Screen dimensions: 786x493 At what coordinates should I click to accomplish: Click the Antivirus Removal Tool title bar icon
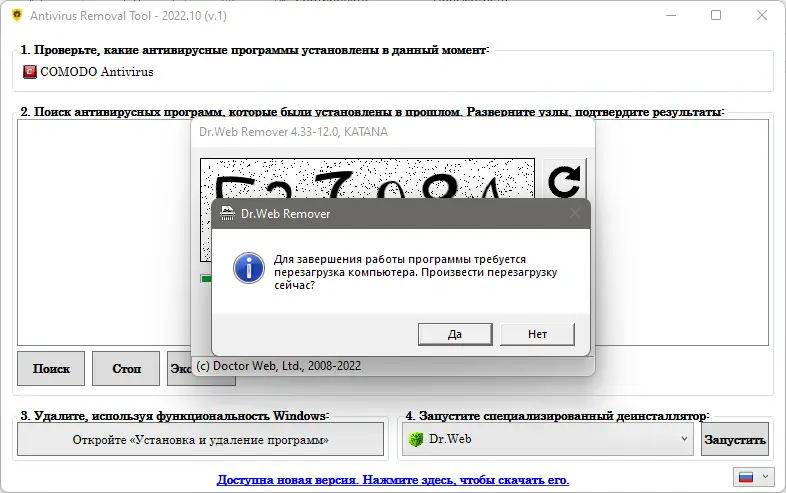[17, 15]
